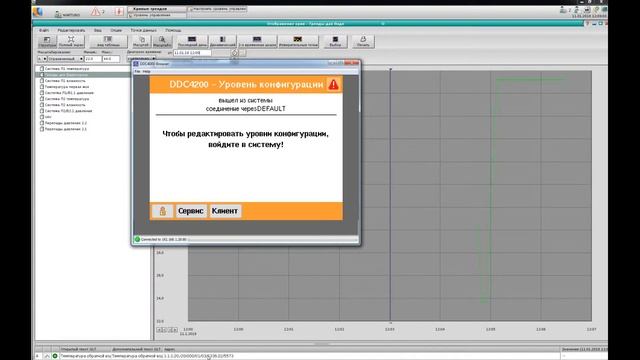This screenshot has width=640, height=360.
Task: Click the red warning triangle in DDC4200 header
Action: 333,84
